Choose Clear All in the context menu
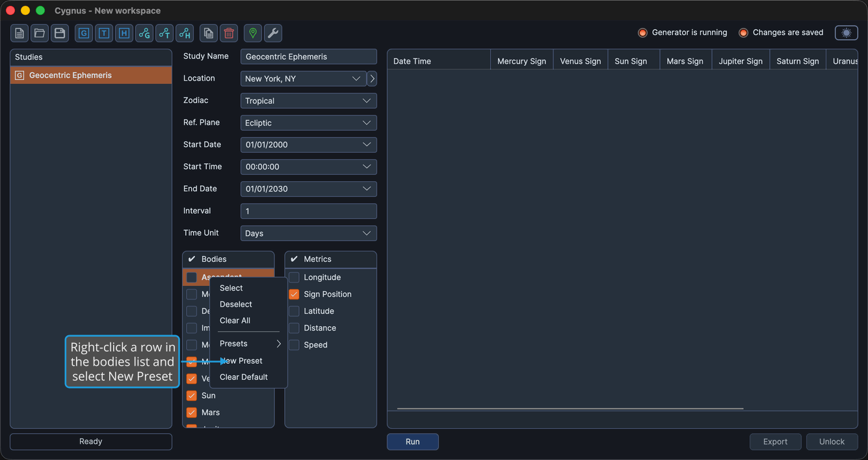The image size is (868, 460). tap(248, 320)
